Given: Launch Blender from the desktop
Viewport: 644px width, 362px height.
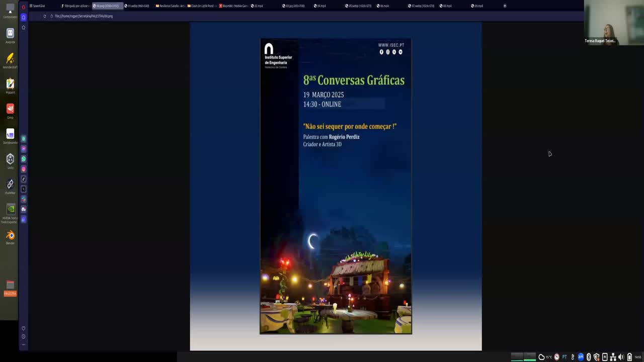Looking at the screenshot, I should coord(10,237).
